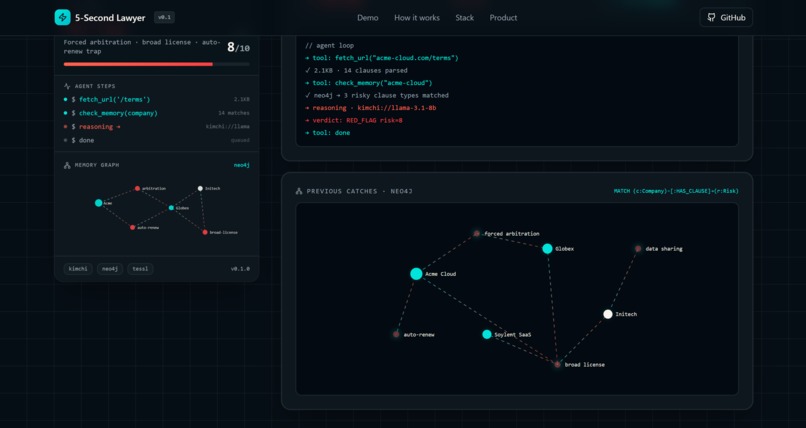
Task: Click the Initech node in Memory Graph
Action: click(200, 189)
